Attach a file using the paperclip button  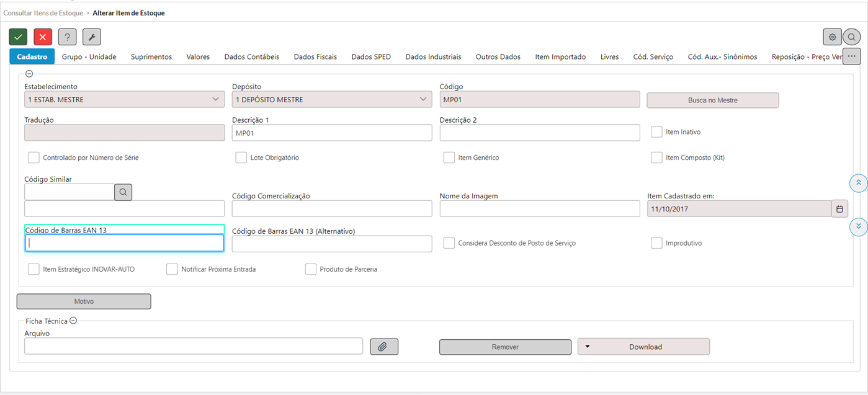point(384,347)
